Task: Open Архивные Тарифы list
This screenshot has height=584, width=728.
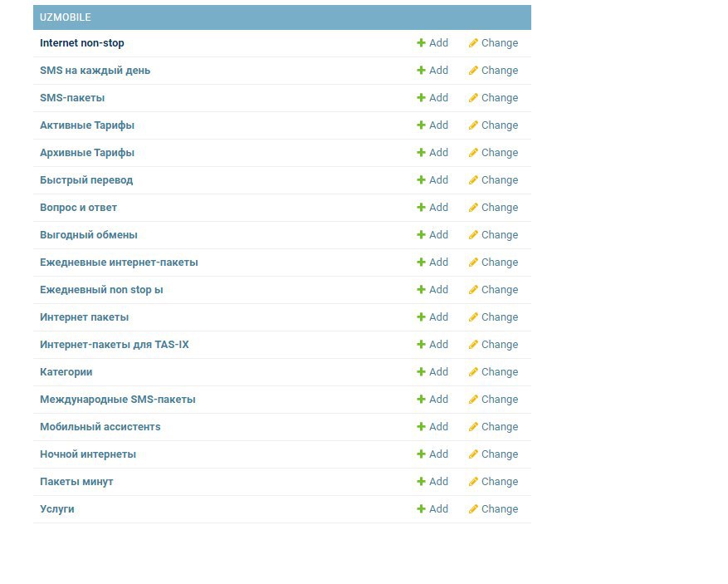Action: pyautogui.click(x=87, y=152)
